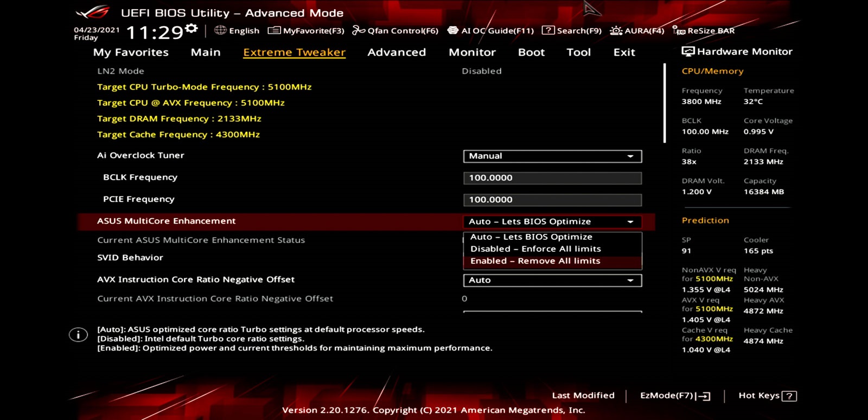Image resolution: width=868 pixels, height=420 pixels.
Task: Switch to My Favorites tab
Action: coord(131,53)
